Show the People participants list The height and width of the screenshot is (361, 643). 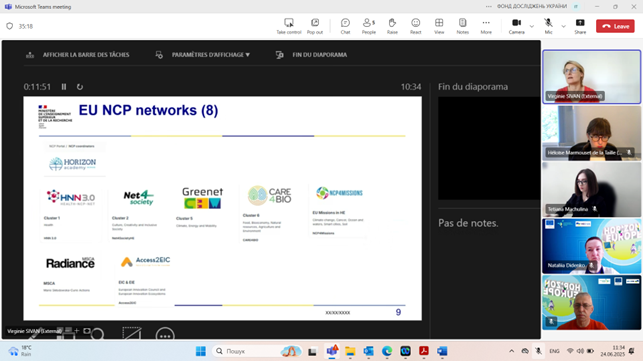pos(369,26)
